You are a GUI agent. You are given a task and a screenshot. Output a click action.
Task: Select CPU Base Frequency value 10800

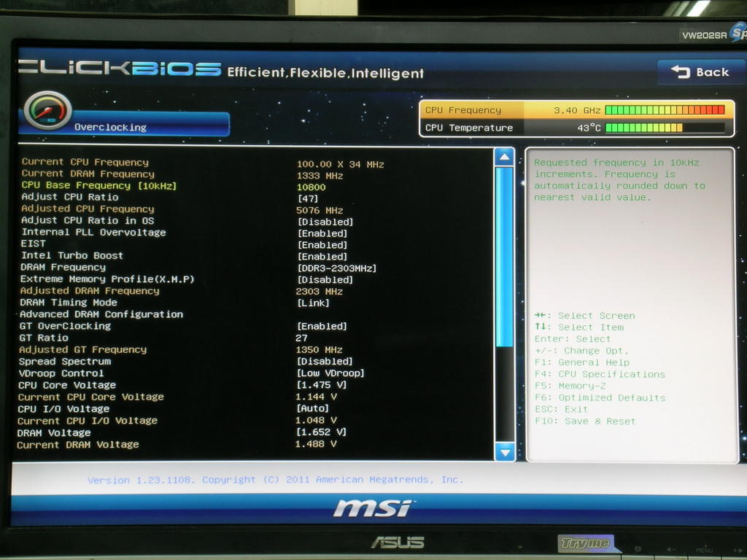tap(311, 187)
